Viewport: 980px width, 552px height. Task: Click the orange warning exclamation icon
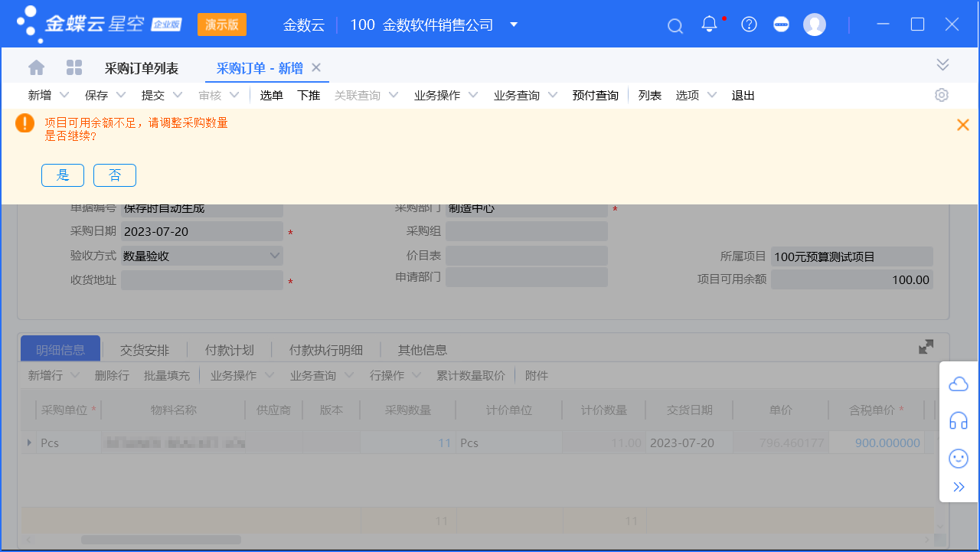tap(24, 123)
